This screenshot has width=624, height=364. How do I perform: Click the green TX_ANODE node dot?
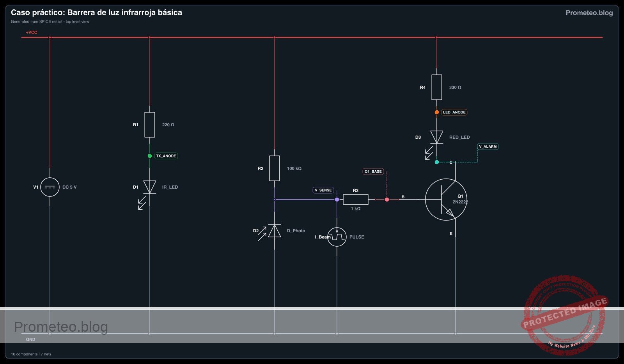[x=150, y=156]
